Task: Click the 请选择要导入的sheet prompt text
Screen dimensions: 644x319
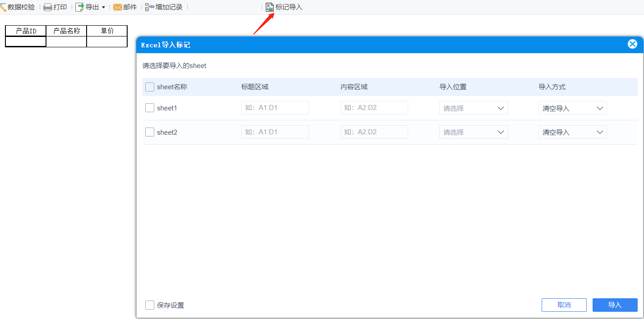Action: (x=175, y=66)
